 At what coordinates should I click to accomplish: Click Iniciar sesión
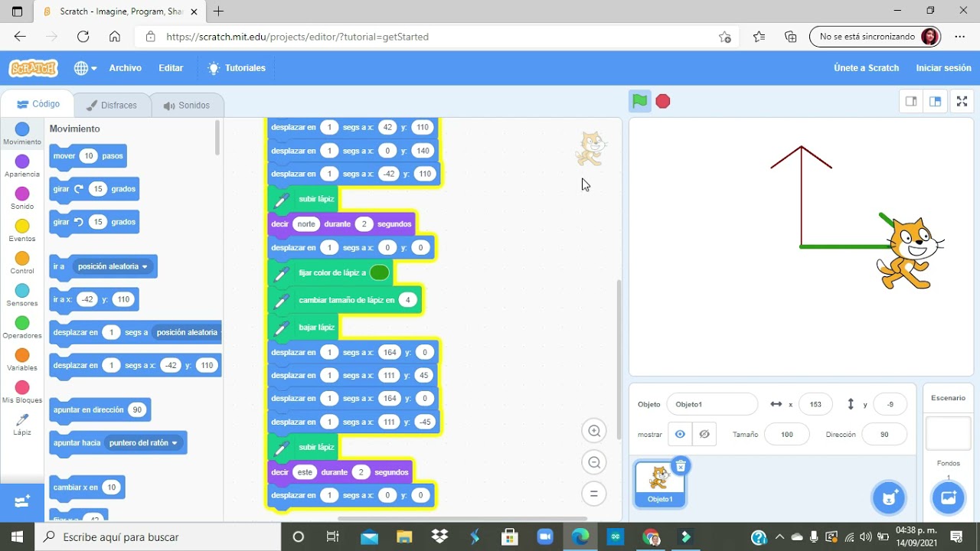pos(943,68)
